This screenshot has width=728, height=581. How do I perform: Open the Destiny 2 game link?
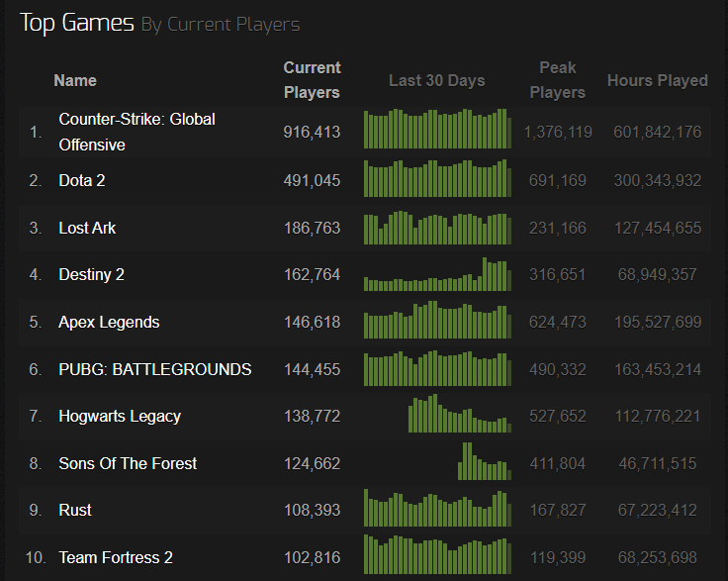[91, 274]
